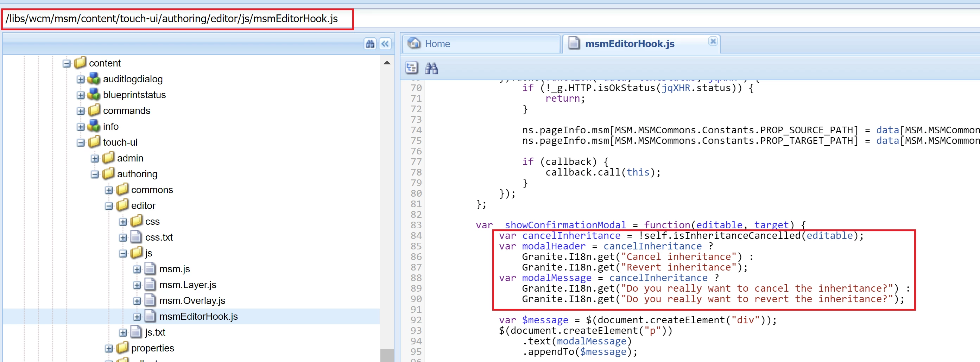Open msm.Layer.js in the tree
This screenshot has height=362, width=980.
coord(188,285)
